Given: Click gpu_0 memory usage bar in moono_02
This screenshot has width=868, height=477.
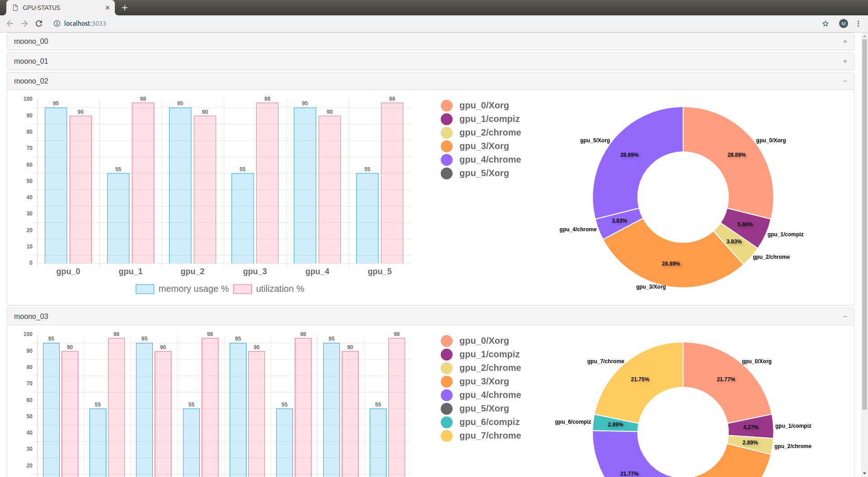Looking at the screenshot, I should click(x=56, y=186).
